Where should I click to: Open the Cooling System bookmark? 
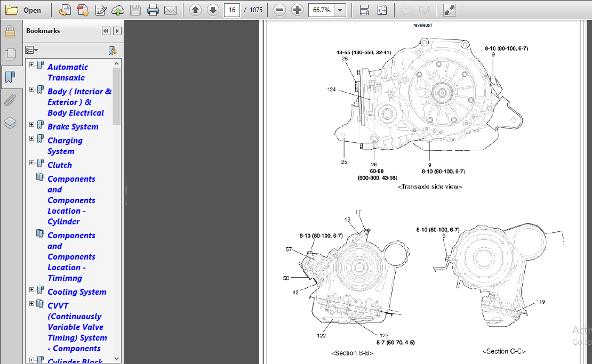pos(77,292)
